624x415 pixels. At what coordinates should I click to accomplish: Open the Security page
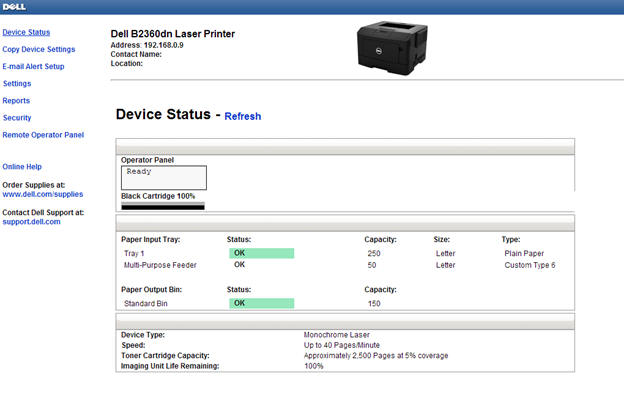point(17,117)
